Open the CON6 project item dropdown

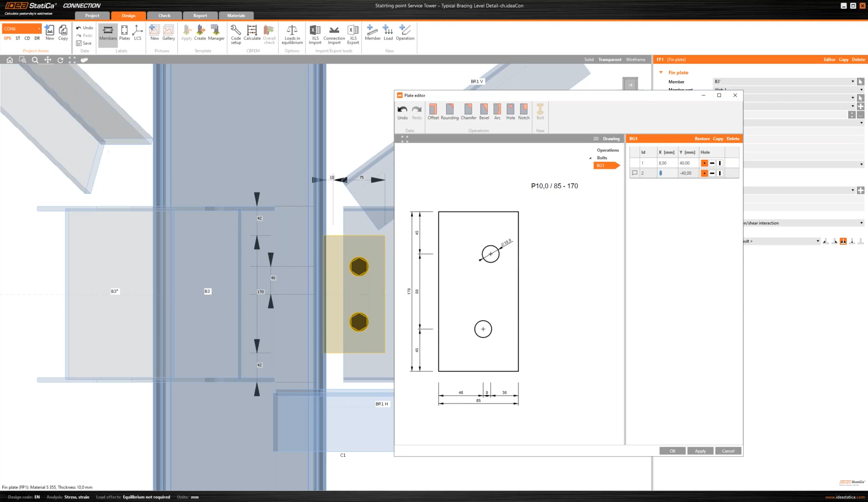click(39, 29)
